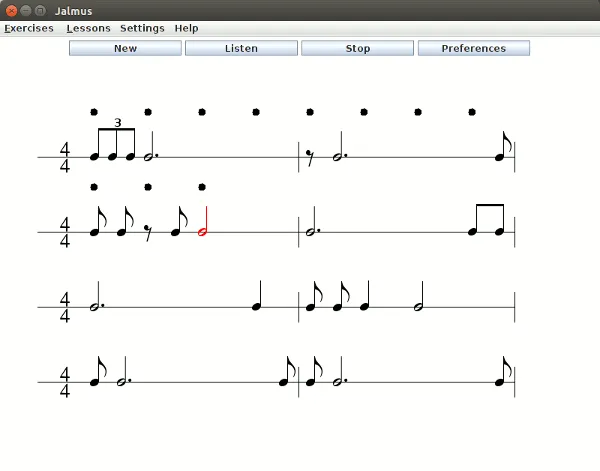
Task: Click the half note in the third row's second measure
Action: 419,297
